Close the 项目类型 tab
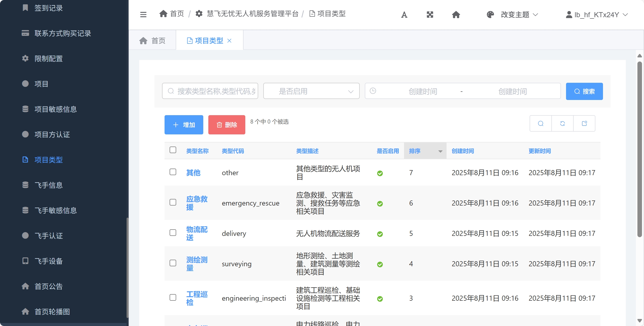644x326 pixels. (x=229, y=41)
